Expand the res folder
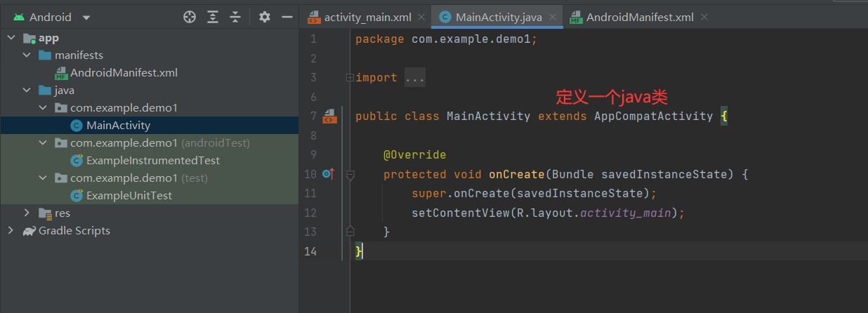Viewport: 868px width, 313px height. [27, 213]
